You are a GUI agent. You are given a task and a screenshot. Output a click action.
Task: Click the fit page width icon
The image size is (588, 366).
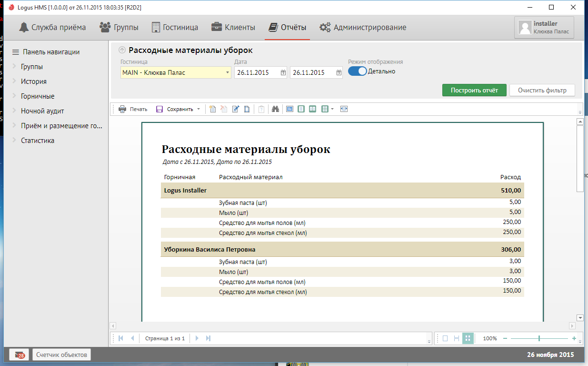pyautogui.click(x=344, y=109)
